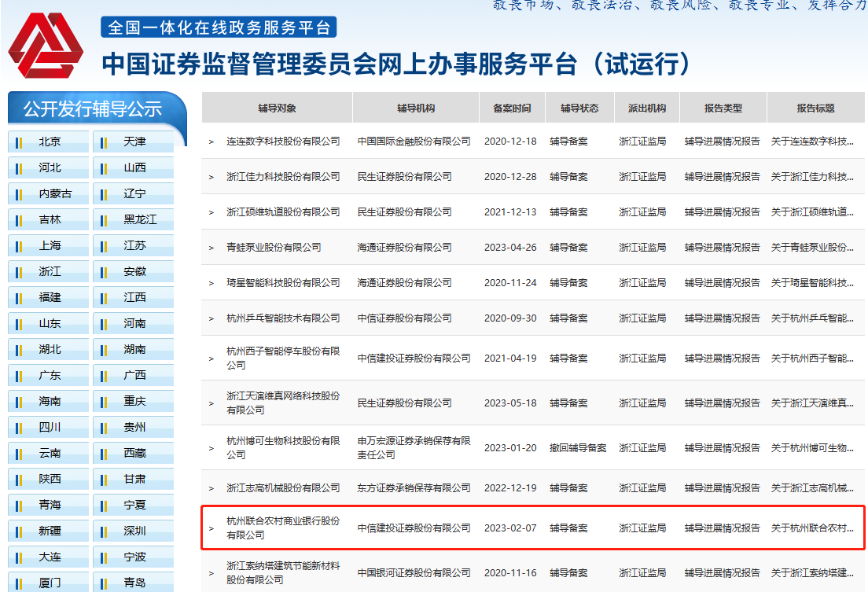Choose 辽宁 from the region list
Viewport: 868px width, 592px height.
[134, 194]
